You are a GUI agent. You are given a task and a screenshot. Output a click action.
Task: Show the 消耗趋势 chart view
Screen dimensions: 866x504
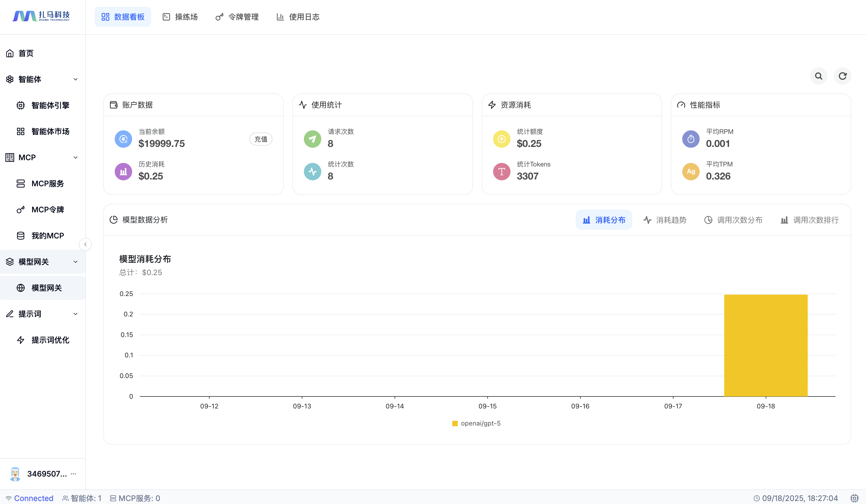(665, 220)
